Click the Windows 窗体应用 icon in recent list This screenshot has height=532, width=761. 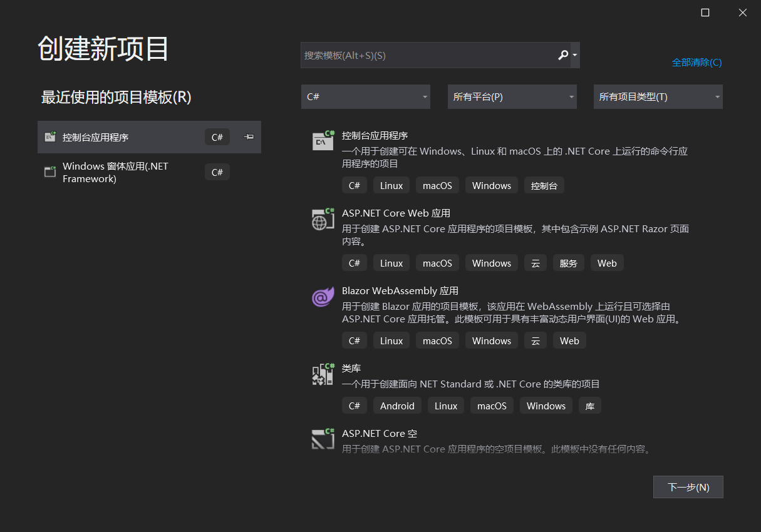click(x=49, y=171)
